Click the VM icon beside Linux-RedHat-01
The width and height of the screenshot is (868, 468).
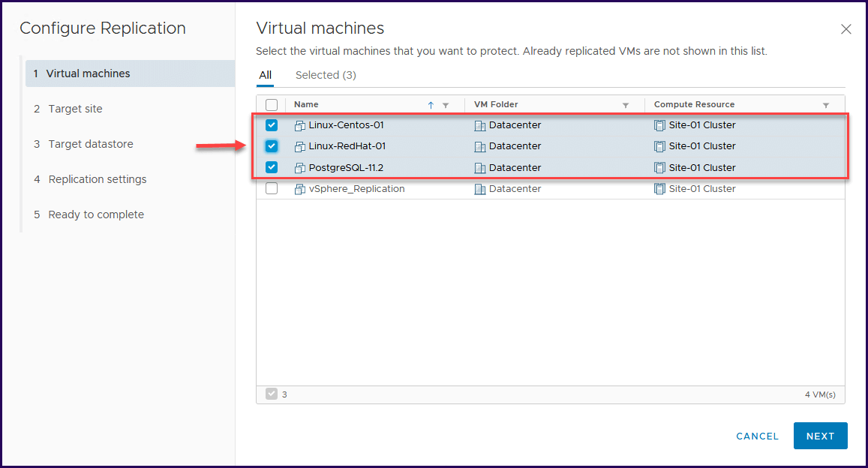tap(299, 146)
